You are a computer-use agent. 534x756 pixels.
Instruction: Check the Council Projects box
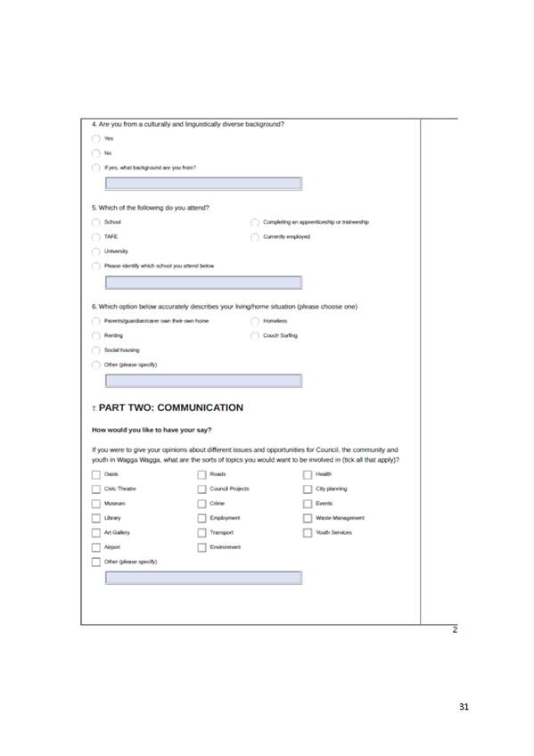(x=201, y=489)
